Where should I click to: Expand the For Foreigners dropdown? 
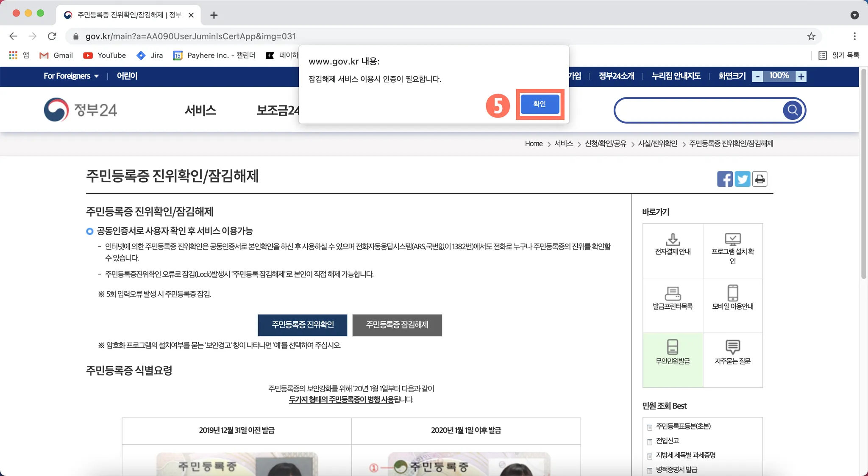click(71, 76)
